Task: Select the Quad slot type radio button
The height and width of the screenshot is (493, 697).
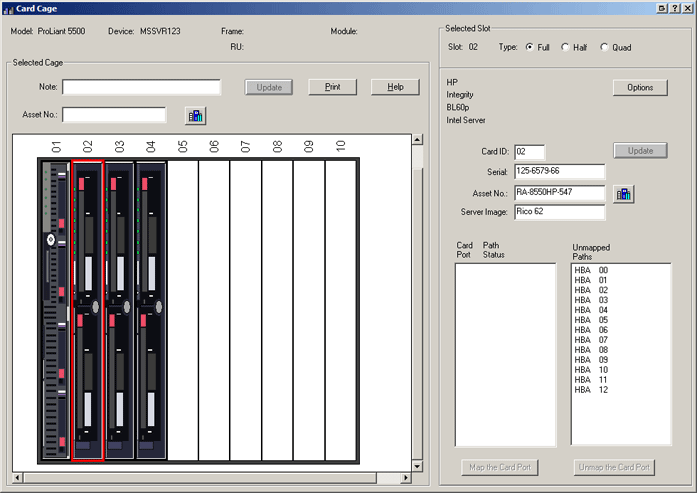Action: coord(604,47)
